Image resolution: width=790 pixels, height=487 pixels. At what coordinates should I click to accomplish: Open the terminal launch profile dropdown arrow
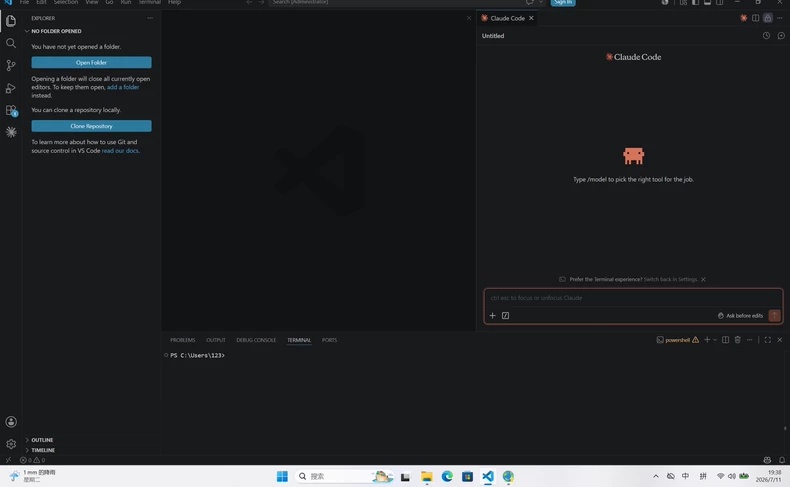pyautogui.click(x=714, y=340)
